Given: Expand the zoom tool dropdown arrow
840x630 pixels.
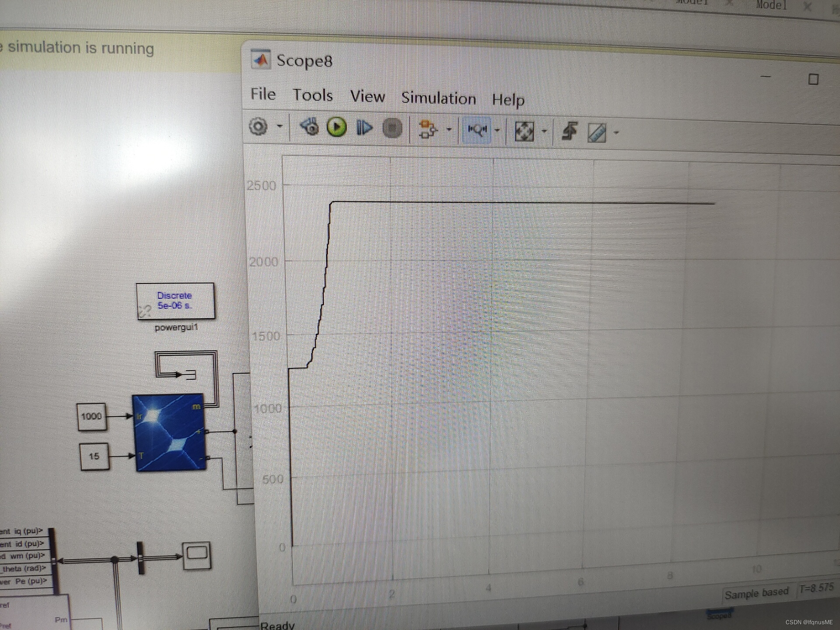Looking at the screenshot, I should [497, 130].
